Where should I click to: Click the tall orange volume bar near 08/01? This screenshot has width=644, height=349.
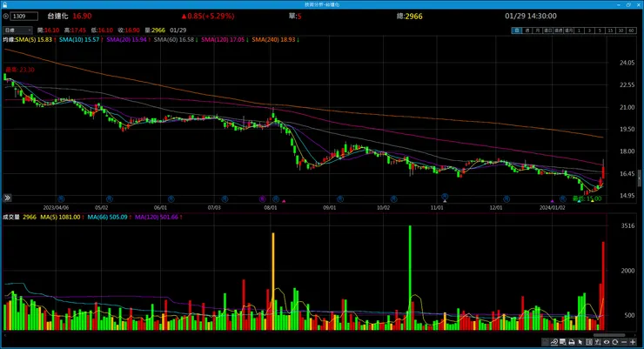tap(273, 281)
